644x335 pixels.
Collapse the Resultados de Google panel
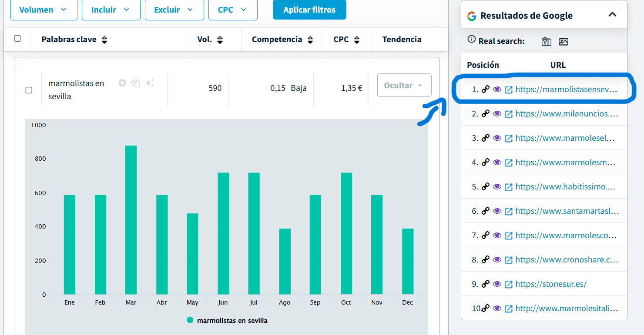[x=612, y=15]
